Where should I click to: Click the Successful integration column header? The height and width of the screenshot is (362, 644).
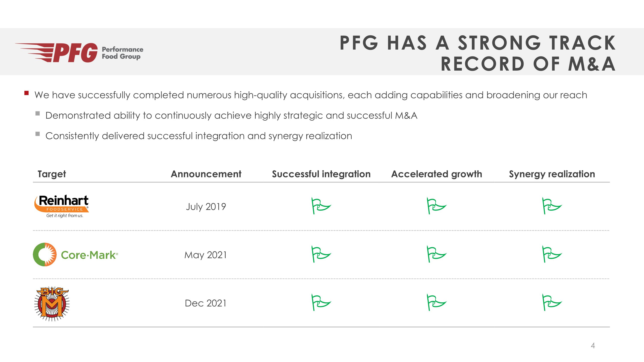[321, 174]
